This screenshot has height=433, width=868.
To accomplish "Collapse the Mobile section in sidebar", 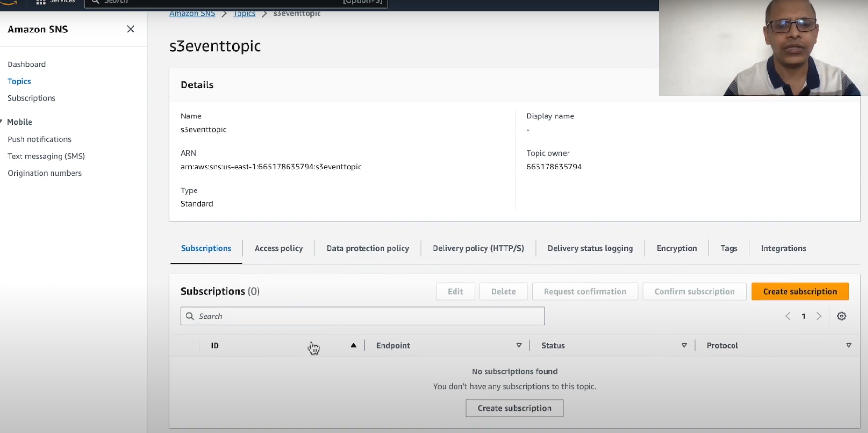I will pyautogui.click(x=1, y=122).
